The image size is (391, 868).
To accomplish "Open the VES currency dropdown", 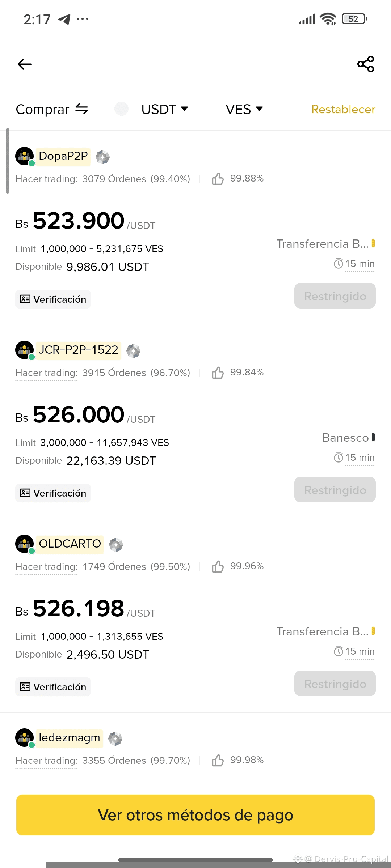I will [244, 109].
